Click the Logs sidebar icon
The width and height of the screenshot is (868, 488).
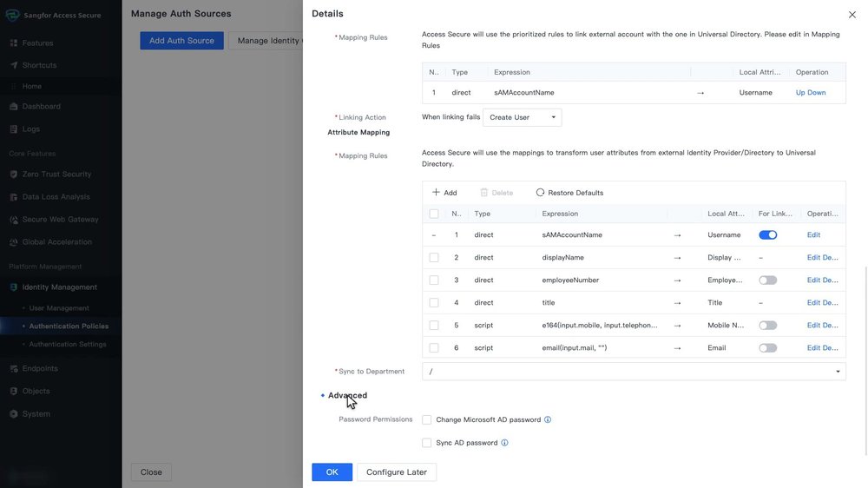pos(14,129)
